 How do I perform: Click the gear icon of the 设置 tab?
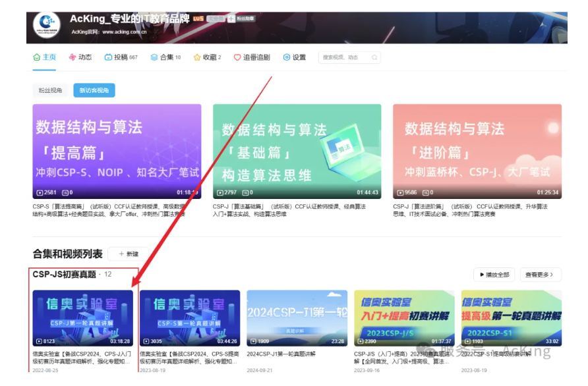(287, 57)
